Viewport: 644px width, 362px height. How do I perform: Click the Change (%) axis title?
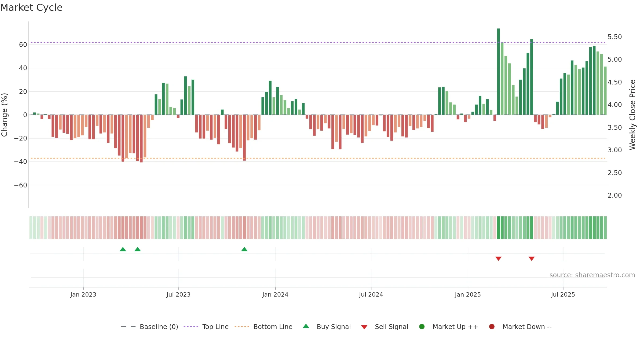tap(4, 115)
